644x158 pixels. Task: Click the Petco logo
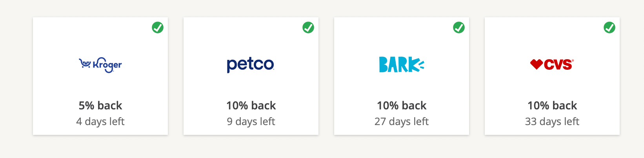[x=251, y=65]
